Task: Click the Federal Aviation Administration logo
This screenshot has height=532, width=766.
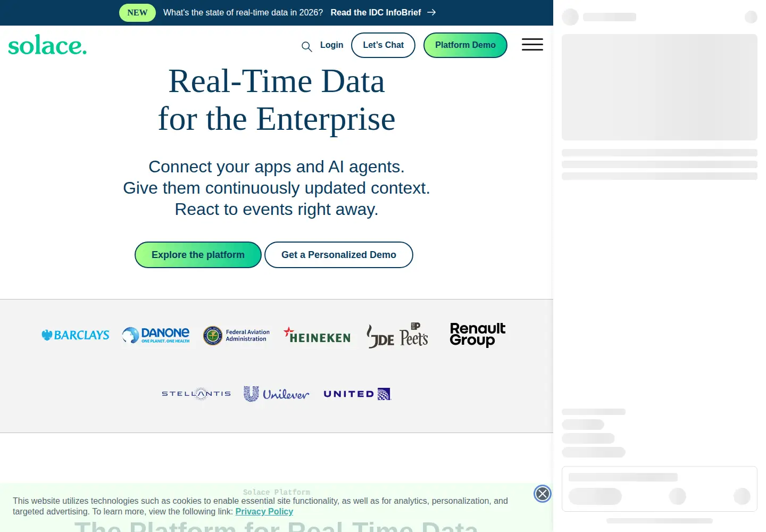Action: coord(237,335)
